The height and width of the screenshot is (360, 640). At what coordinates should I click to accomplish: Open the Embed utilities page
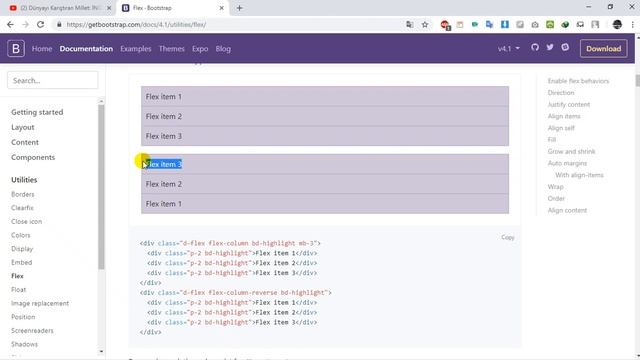tap(22, 262)
